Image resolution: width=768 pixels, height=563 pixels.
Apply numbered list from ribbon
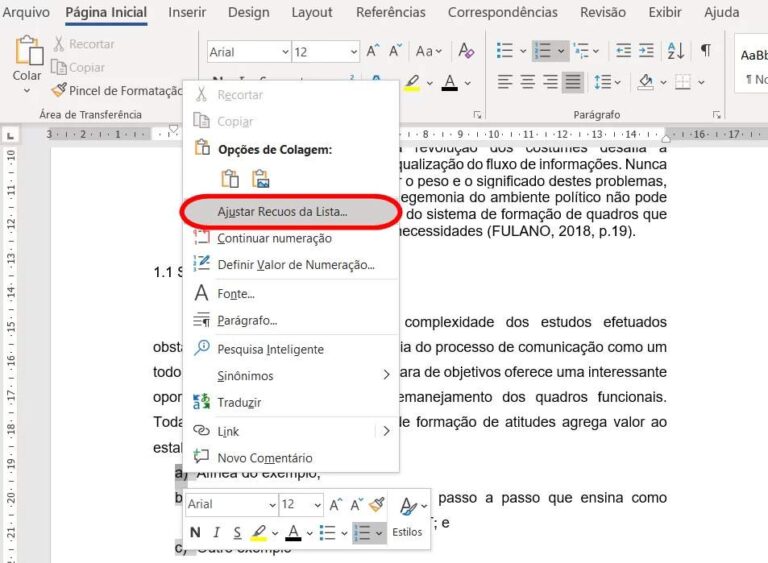click(x=543, y=50)
